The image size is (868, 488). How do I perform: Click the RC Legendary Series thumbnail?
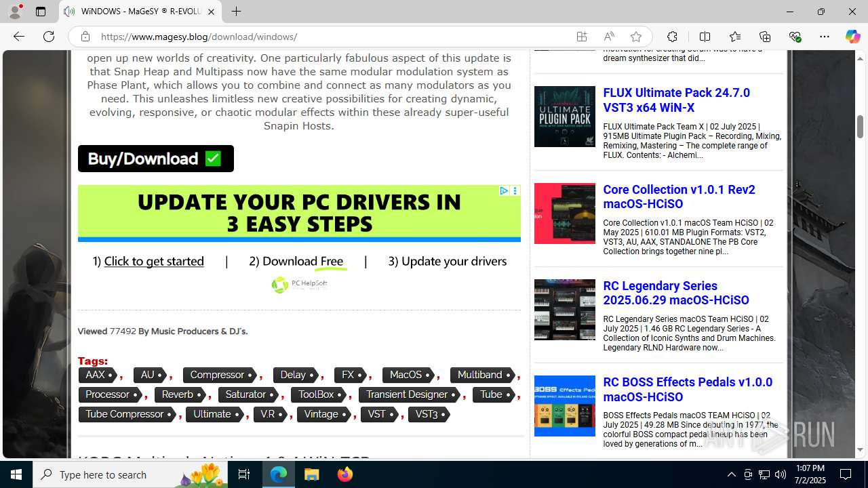click(x=565, y=310)
